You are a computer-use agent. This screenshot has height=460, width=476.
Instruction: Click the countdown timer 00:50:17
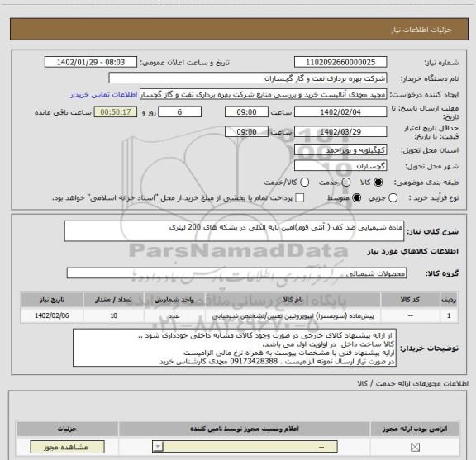click(116, 112)
